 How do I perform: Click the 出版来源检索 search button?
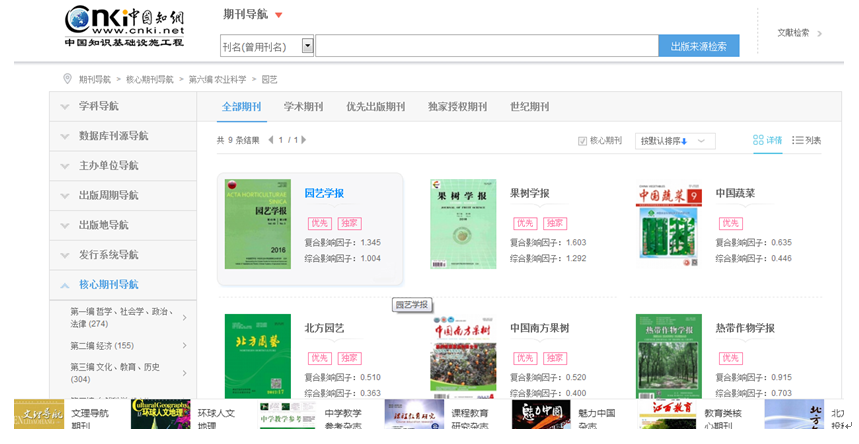tap(698, 46)
